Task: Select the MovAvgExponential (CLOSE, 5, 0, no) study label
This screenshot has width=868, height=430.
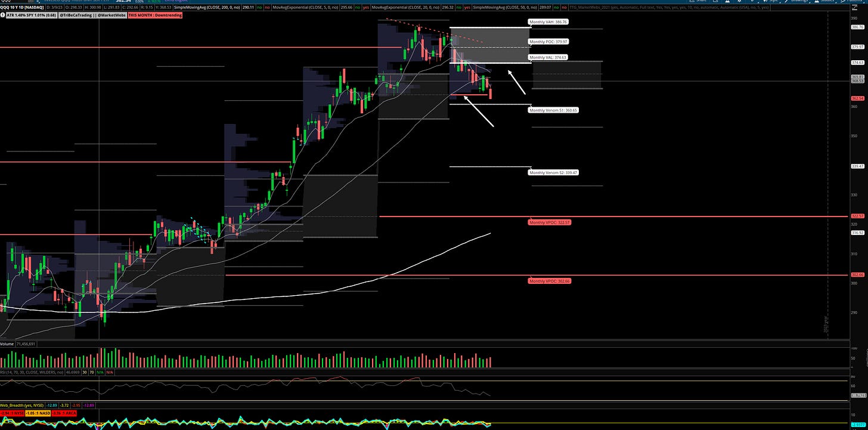Action: (305, 7)
